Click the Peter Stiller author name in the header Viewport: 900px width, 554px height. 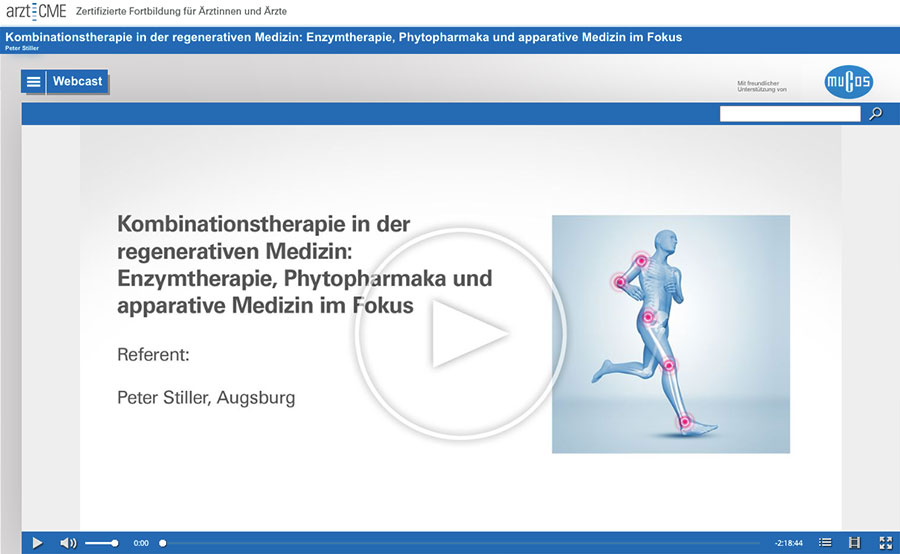[x=22, y=48]
